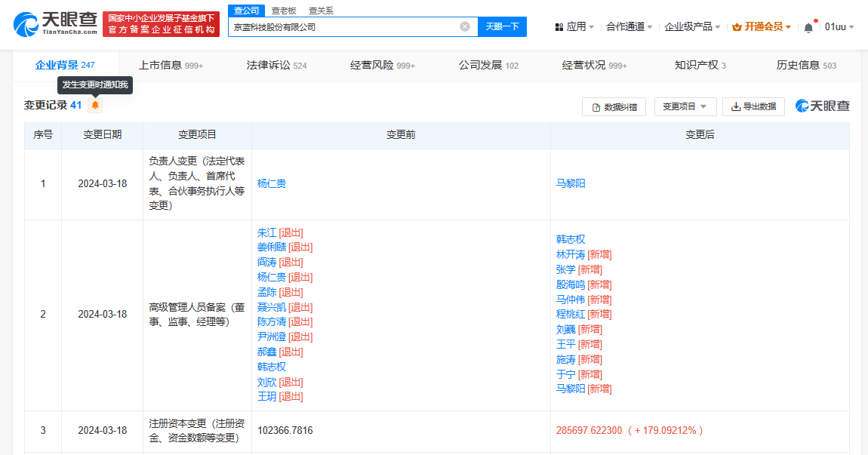This screenshot has height=455, width=868.
Task: Click the company name search field
Action: [x=343, y=27]
